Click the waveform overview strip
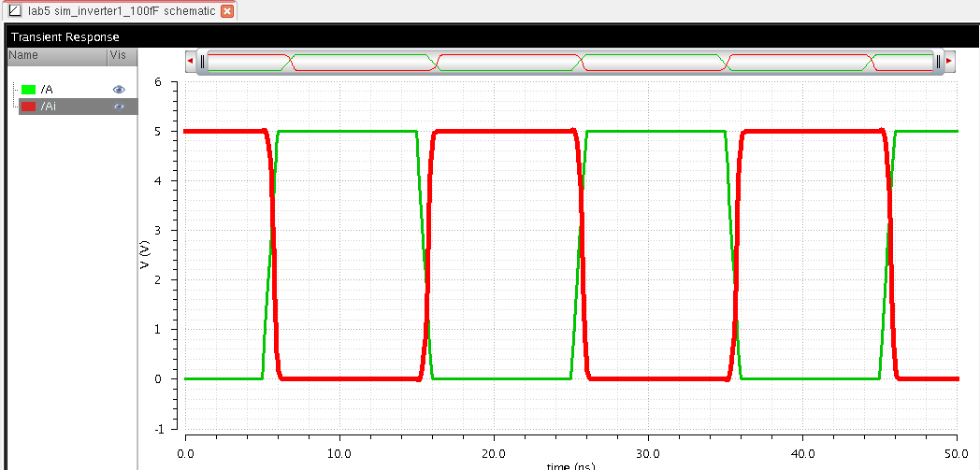 (x=570, y=62)
